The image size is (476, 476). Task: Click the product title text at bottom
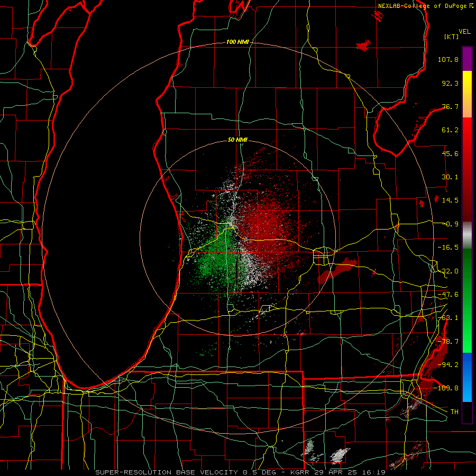(x=241, y=472)
